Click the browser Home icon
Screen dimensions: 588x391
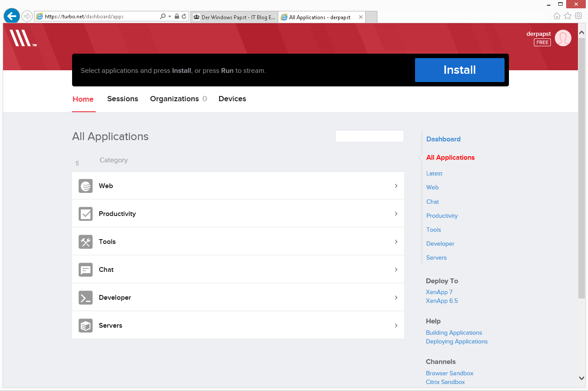coord(557,16)
